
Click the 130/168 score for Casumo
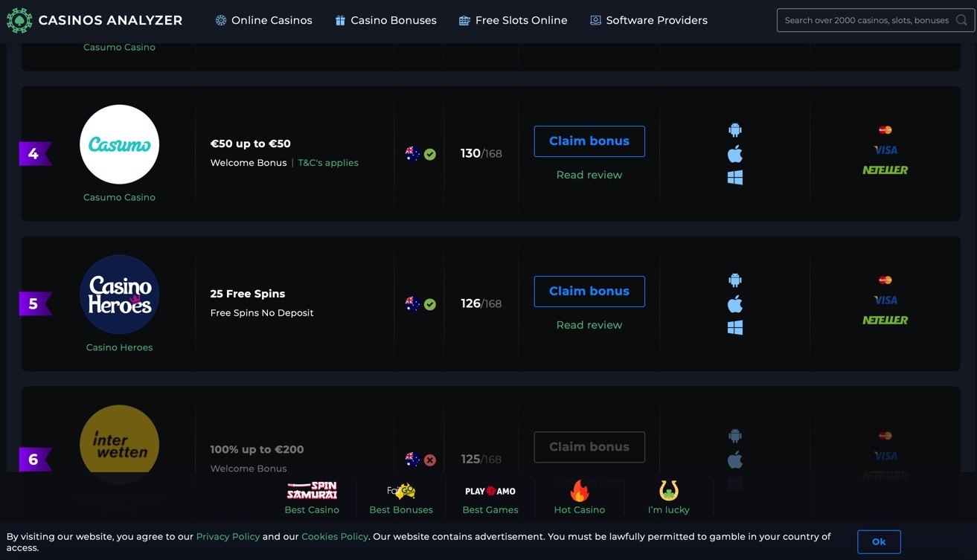[x=481, y=154]
